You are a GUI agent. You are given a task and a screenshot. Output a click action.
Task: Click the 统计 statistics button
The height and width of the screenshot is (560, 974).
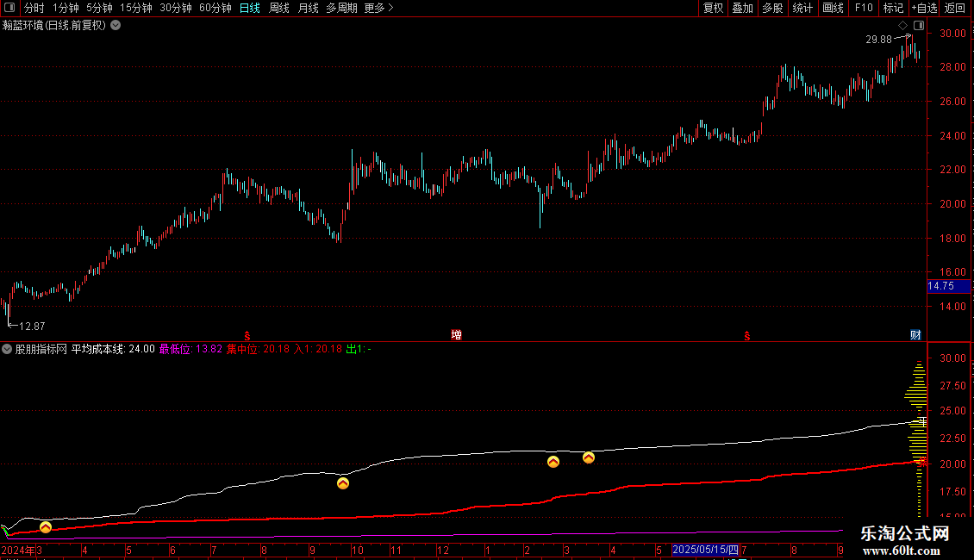pyautogui.click(x=802, y=8)
